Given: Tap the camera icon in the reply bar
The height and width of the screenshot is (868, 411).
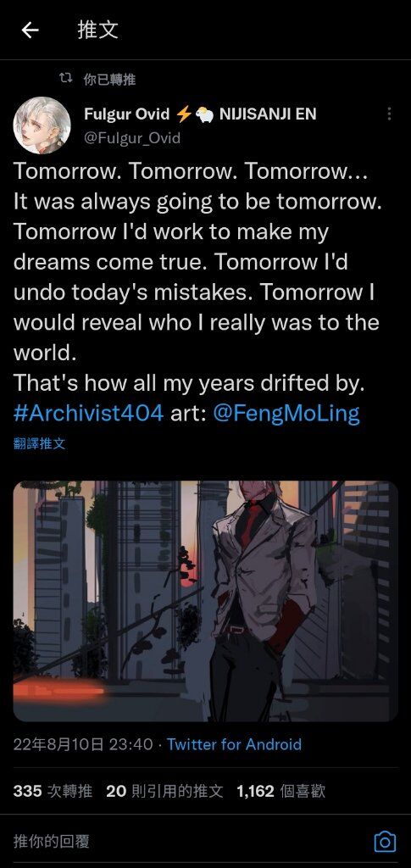Looking at the screenshot, I should pyautogui.click(x=385, y=842).
